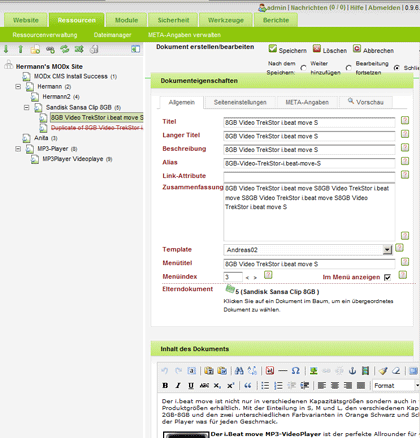Viewport: 420px width, 438px height.
Task: Insert an anchor in the editor
Action: tap(352, 371)
